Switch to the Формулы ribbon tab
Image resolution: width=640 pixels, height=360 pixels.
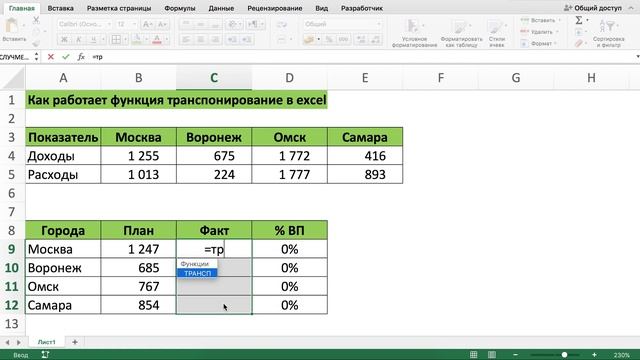(x=180, y=8)
